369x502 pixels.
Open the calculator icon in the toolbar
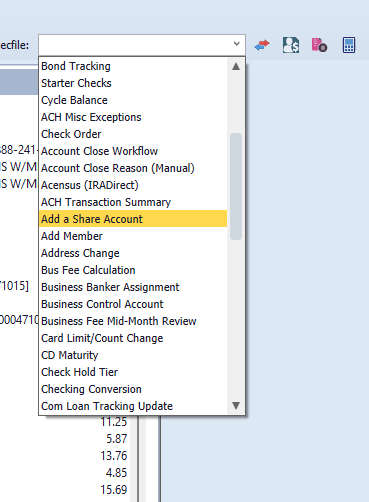click(x=349, y=45)
